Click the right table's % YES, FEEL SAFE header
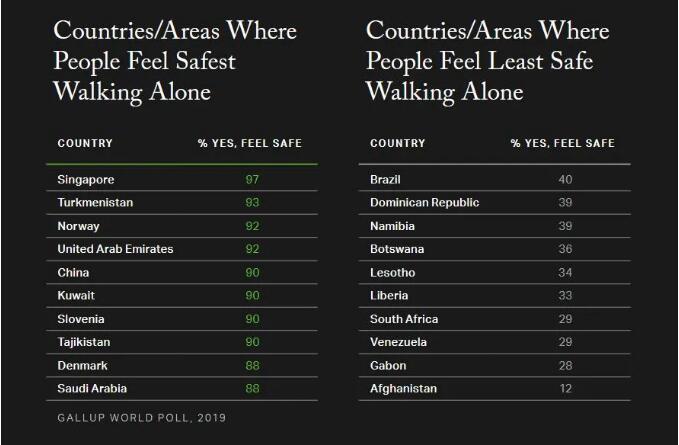Image resolution: width=679 pixels, height=445 pixels. click(562, 144)
